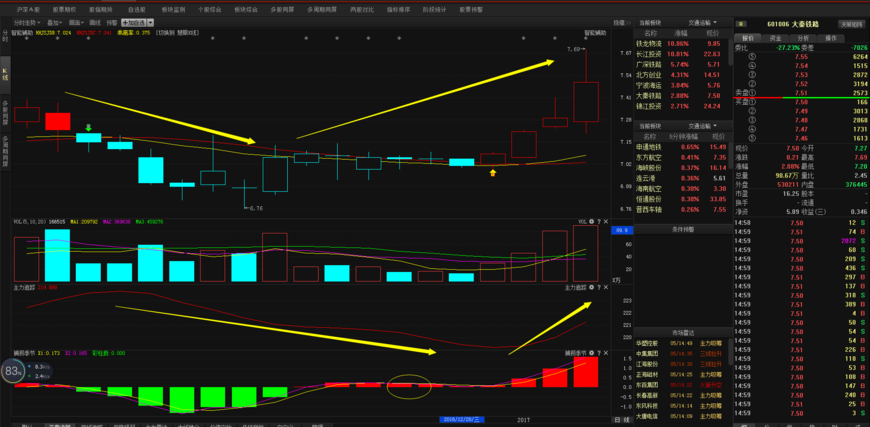Viewport: 870px width, 427px height.
Task: Select 铁龙物流 row in sector list
Action: pos(682,43)
